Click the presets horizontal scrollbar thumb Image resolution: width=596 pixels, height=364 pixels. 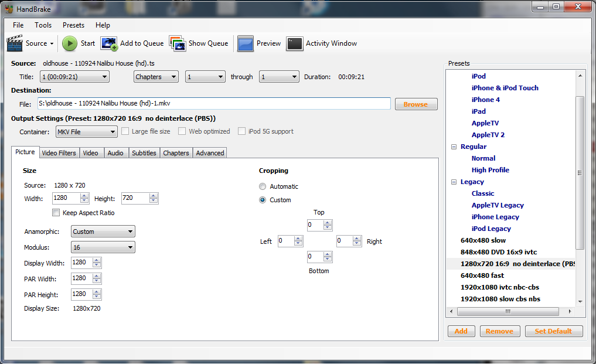point(508,311)
